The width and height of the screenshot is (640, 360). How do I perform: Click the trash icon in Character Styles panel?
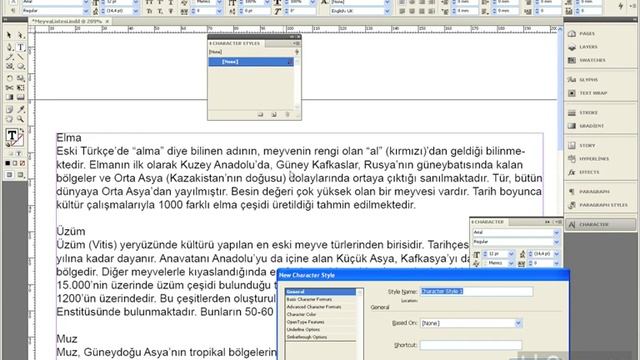(287, 115)
